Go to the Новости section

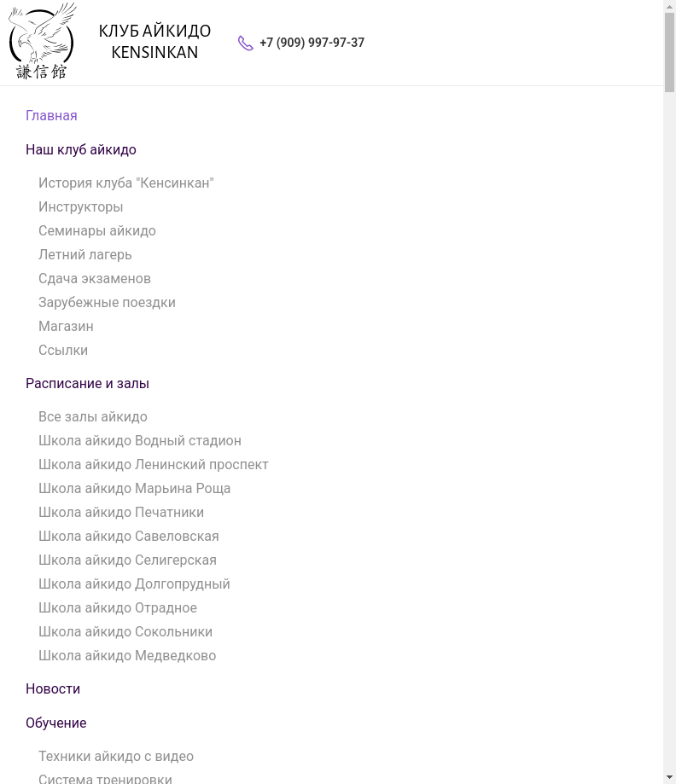[53, 689]
